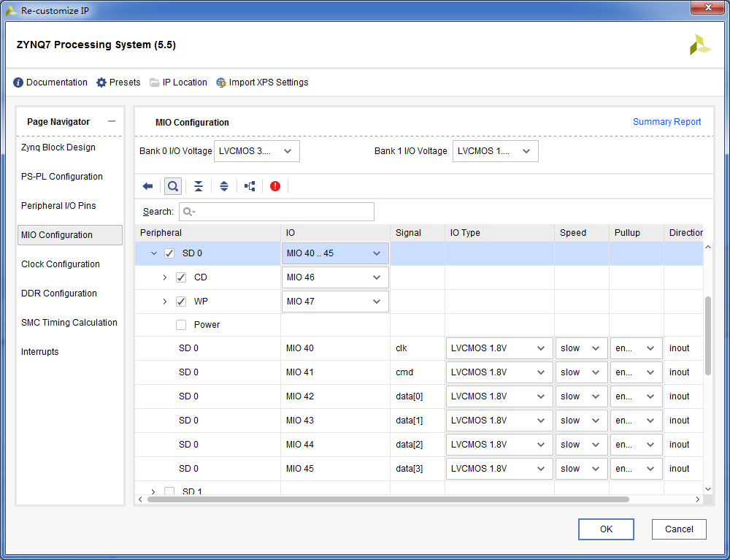Screen dimensions: 730x560
Task: Click the horizontal scrollbar thumb
Action: [x=388, y=499]
